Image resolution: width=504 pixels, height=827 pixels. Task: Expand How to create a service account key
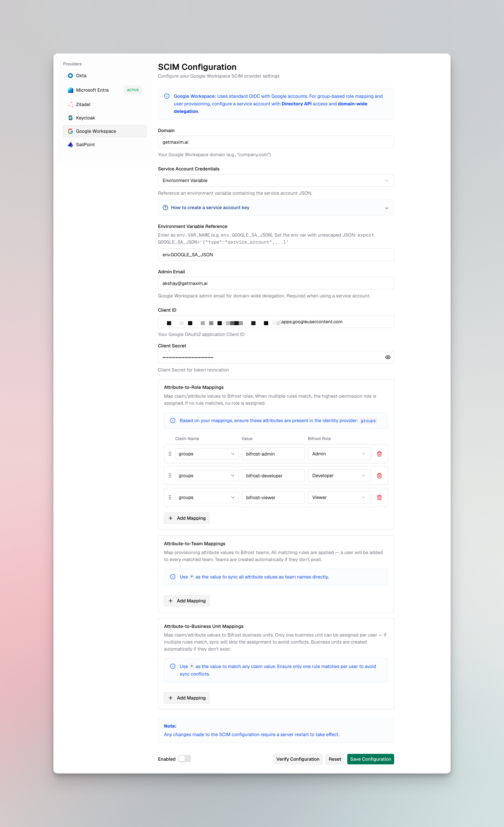point(276,208)
